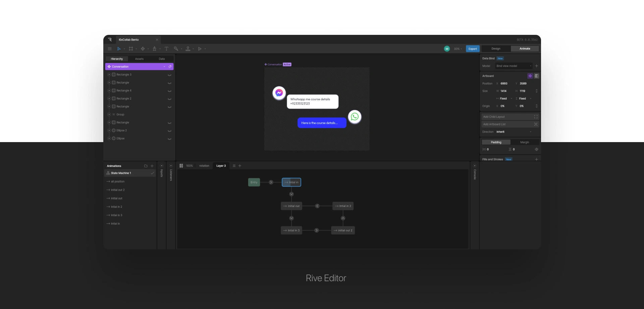This screenshot has width=644, height=309.
Task: Select the Joystick tool
Action: (188, 49)
